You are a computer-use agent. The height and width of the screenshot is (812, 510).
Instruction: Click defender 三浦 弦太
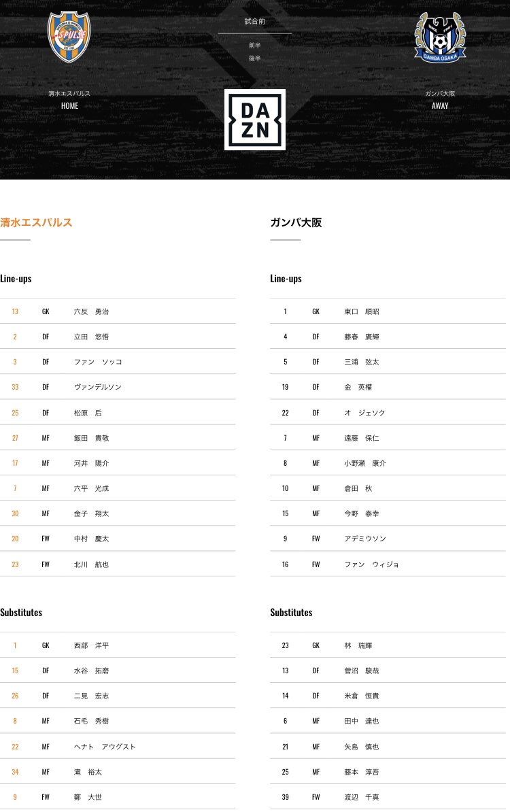[x=361, y=362]
